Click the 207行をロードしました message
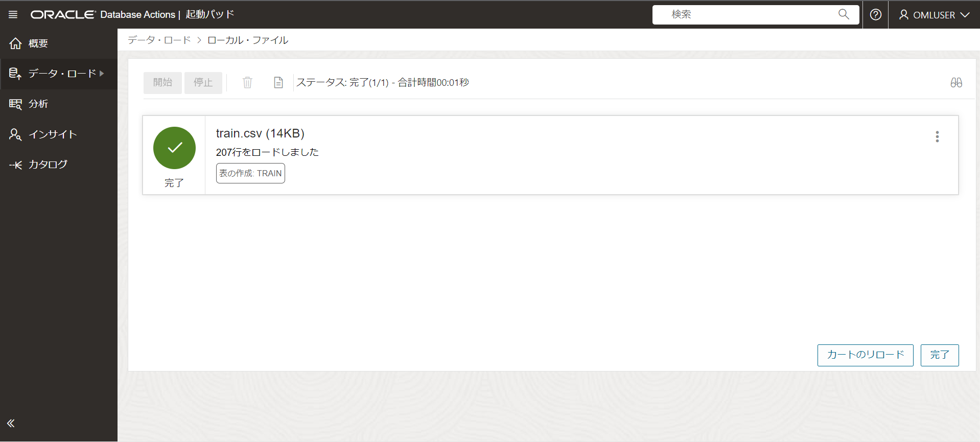Screen dimensions: 980x442 (x=267, y=152)
